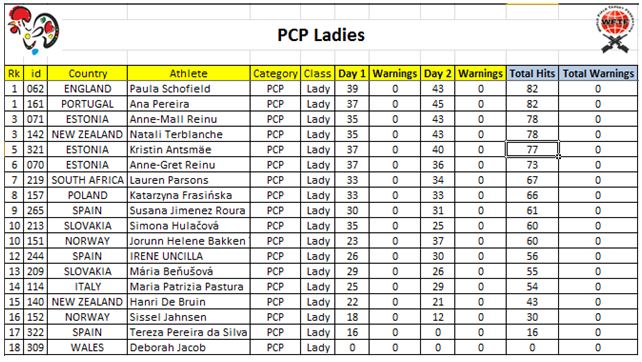Click the Lauren Parsons cell
Image resolution: width=642 pixels, height=362 pixels.
[x=188, y=180]
